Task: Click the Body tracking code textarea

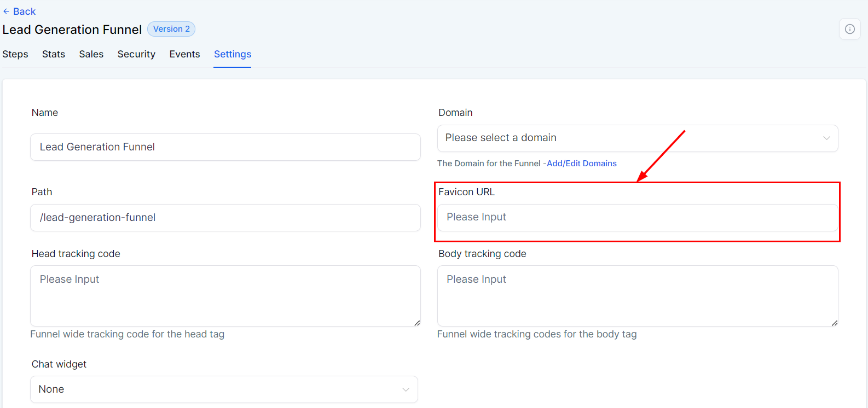Action: click(637, 296)
